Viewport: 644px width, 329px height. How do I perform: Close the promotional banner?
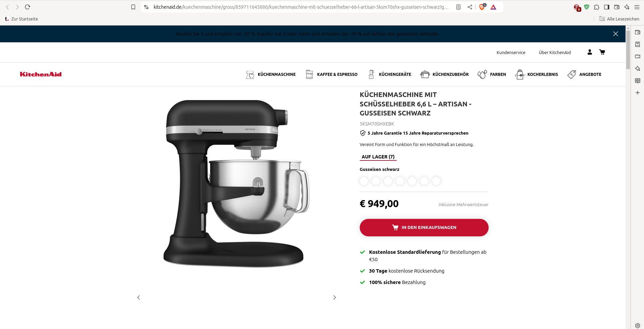(615, 34)
